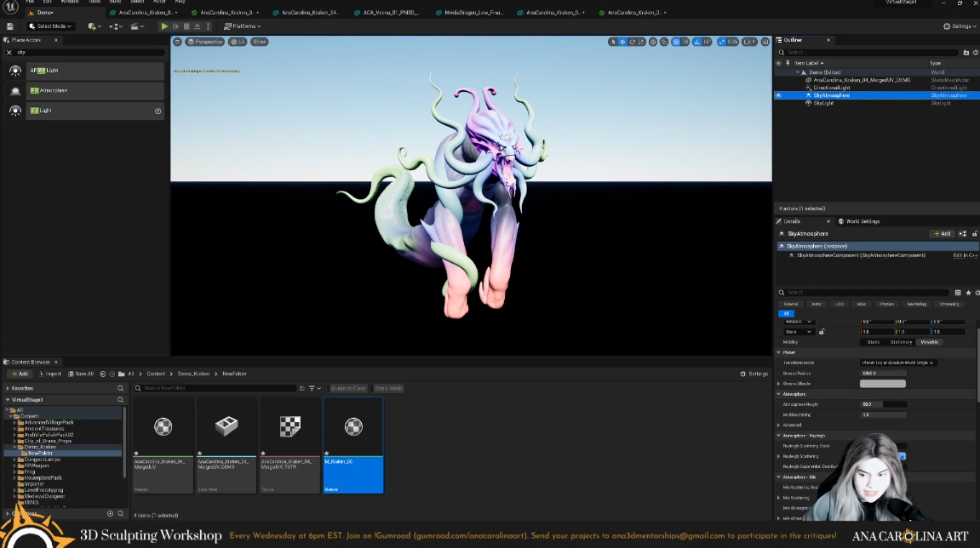Activate the Rotate gizmo tool
This screenshot has height=548, width=980.
632,42
